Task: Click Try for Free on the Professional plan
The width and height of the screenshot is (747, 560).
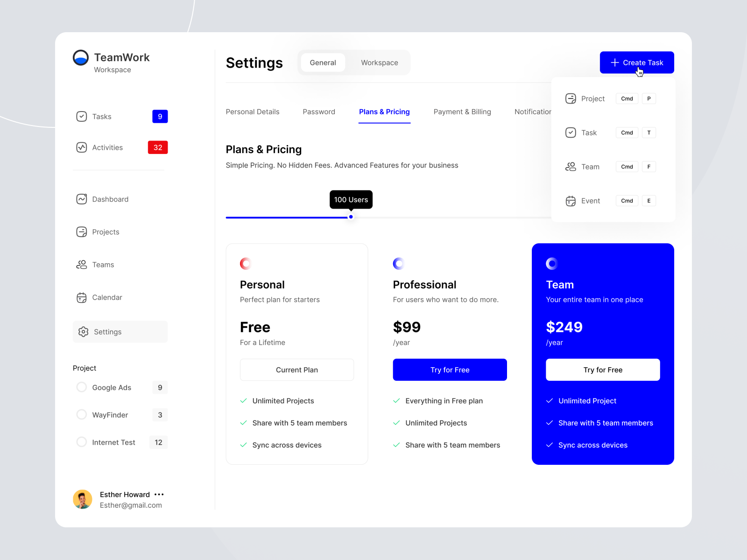Action: (450, 370)
